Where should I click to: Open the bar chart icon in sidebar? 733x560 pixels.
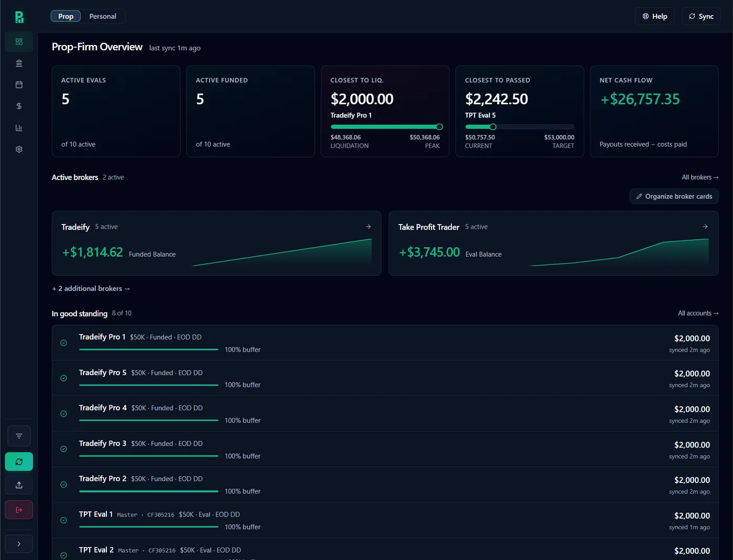click(19, 128)
